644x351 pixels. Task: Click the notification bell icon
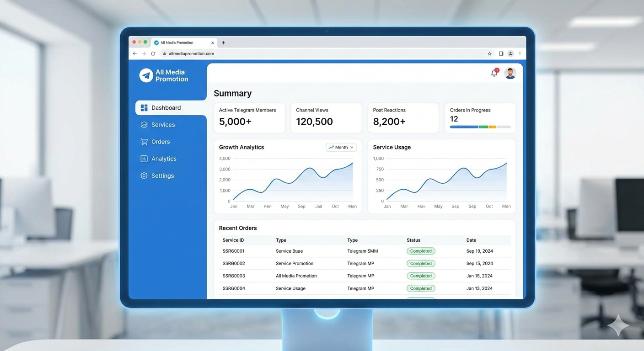[x=494, y=73]
